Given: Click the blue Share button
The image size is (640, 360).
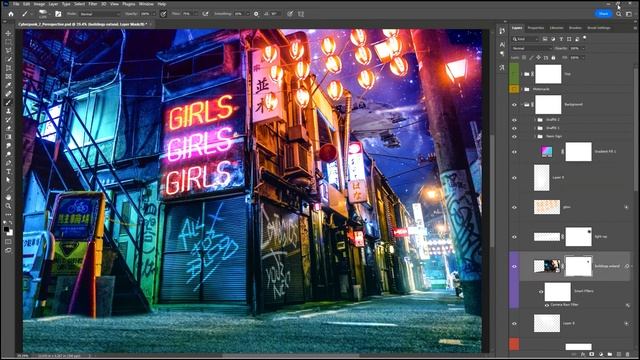Looking at the screenshot, I should [x=603, y=13].
